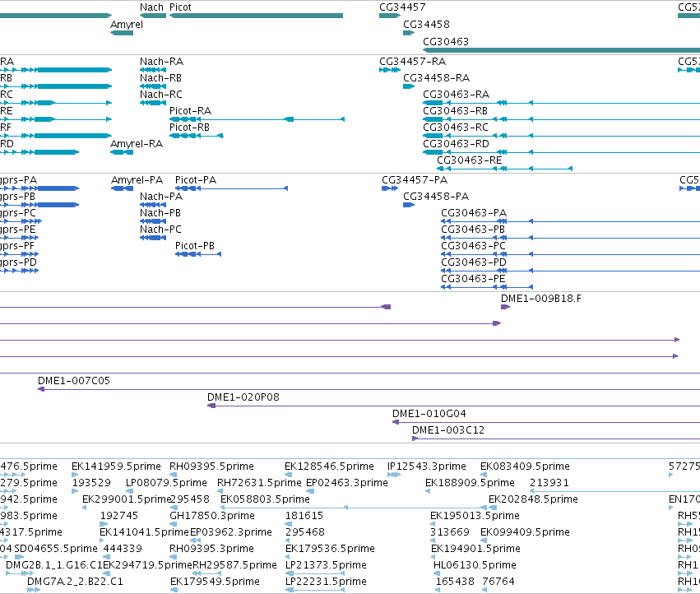Click EST EK083409.5prime
The image size is (700, 594).
coord(484,475)
